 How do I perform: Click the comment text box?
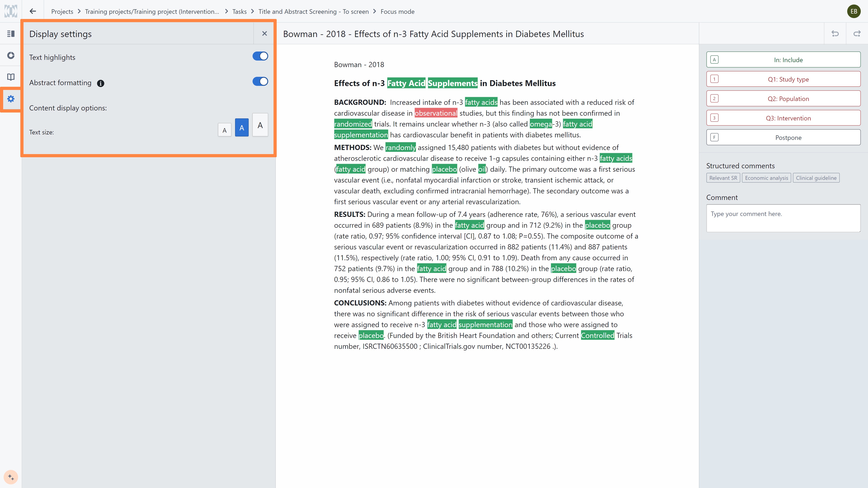783,218
